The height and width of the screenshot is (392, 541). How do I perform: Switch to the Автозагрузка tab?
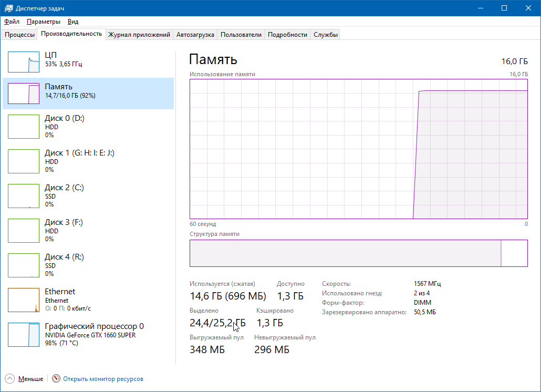(x=195, y=35)
